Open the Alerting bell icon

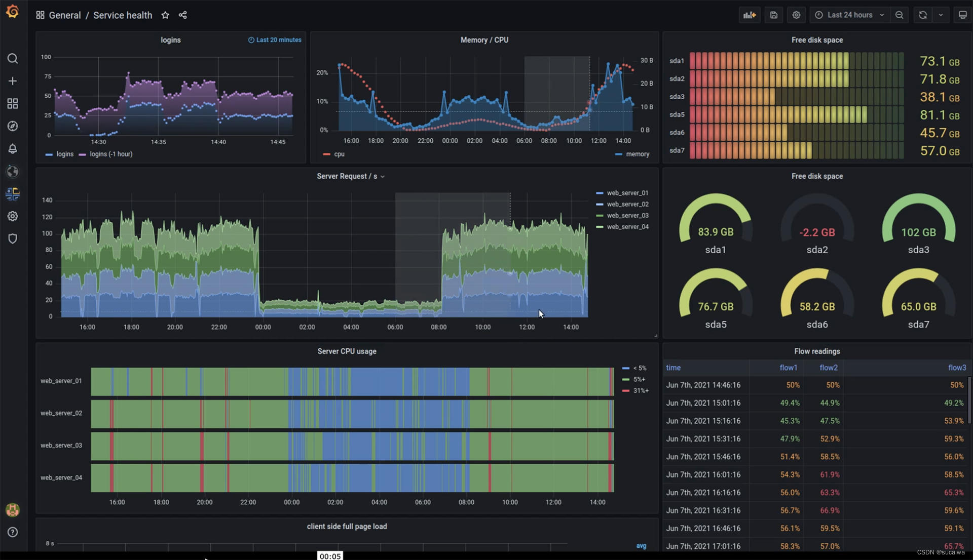click(x=13, y=149)
